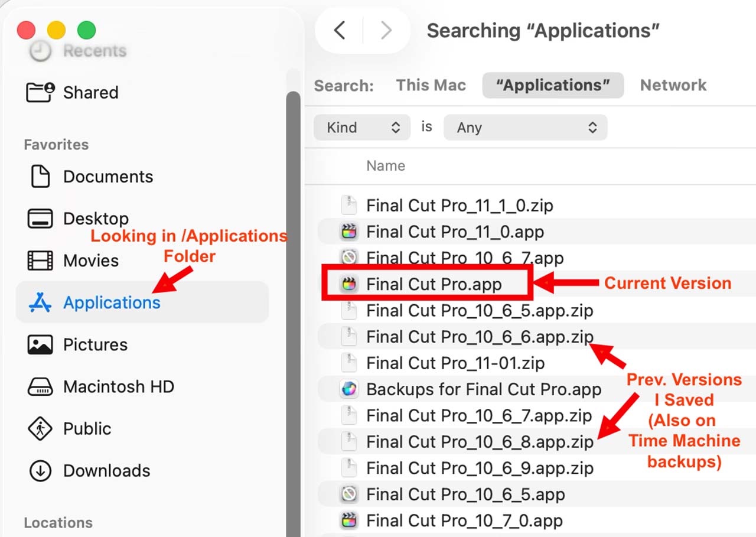
Task: Open the Any kind value dropdown
Action: pyautogui.click(x=525, y=128)
